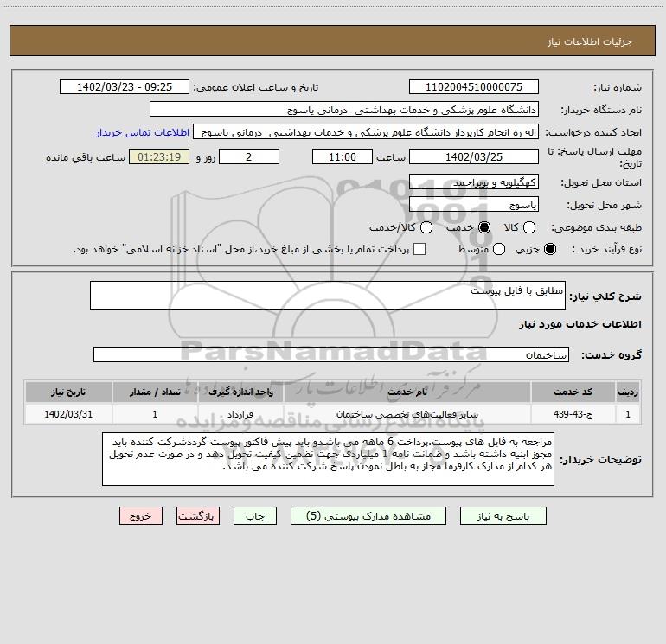
Task: Click the days remaining field showing 2
Action: pyautogui.click(x=249, y=156)
